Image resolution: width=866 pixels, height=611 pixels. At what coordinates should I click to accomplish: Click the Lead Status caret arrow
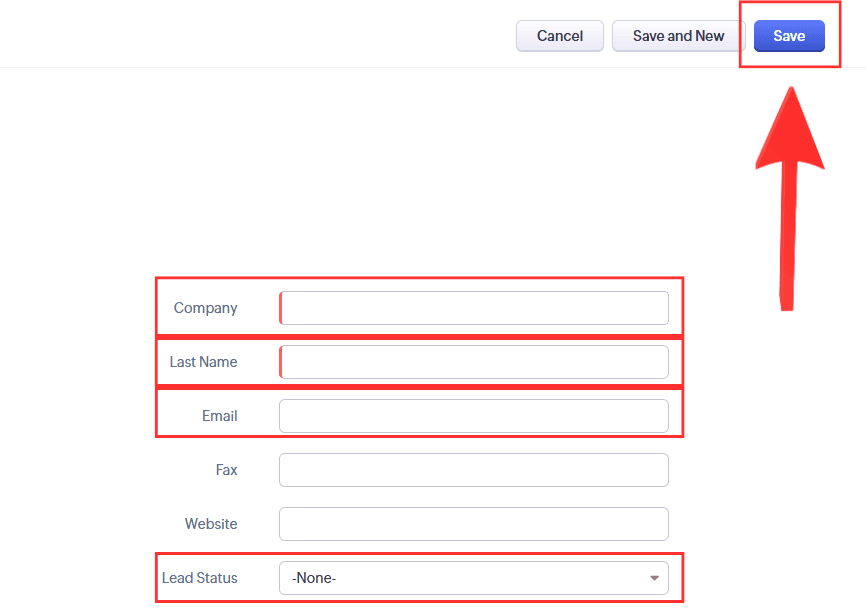654,578
